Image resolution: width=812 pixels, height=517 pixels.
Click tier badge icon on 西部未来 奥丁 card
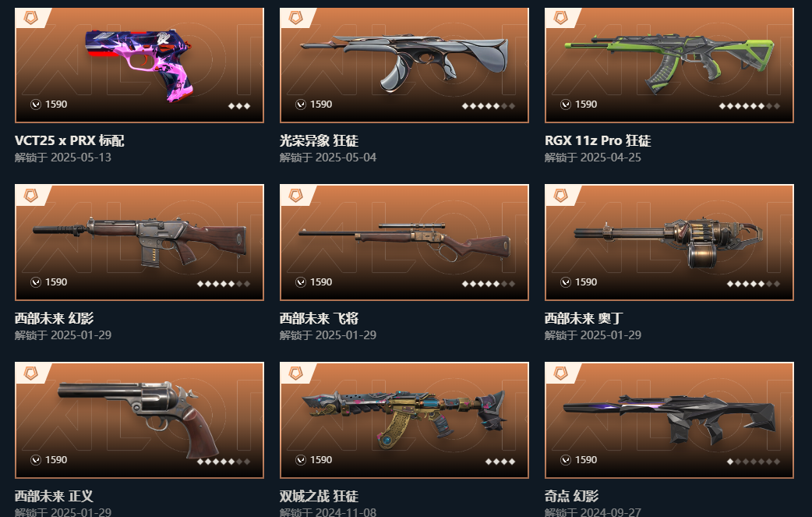[x=561, y=195]
